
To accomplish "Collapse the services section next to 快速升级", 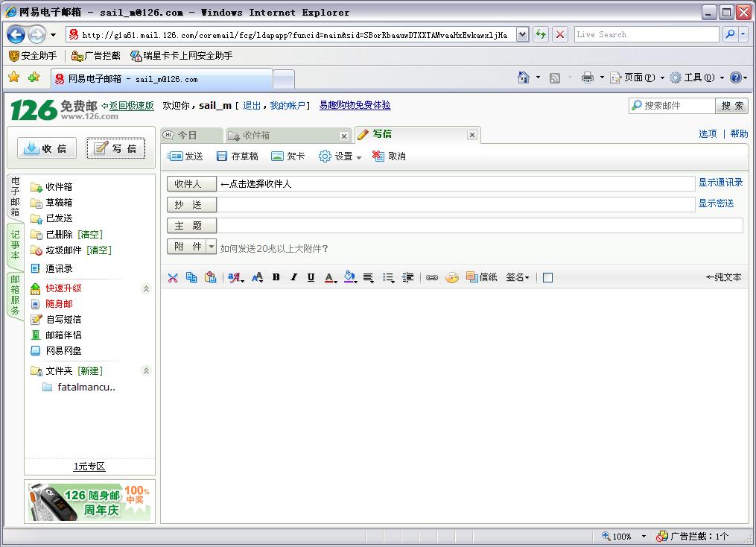I will (146, 288).
